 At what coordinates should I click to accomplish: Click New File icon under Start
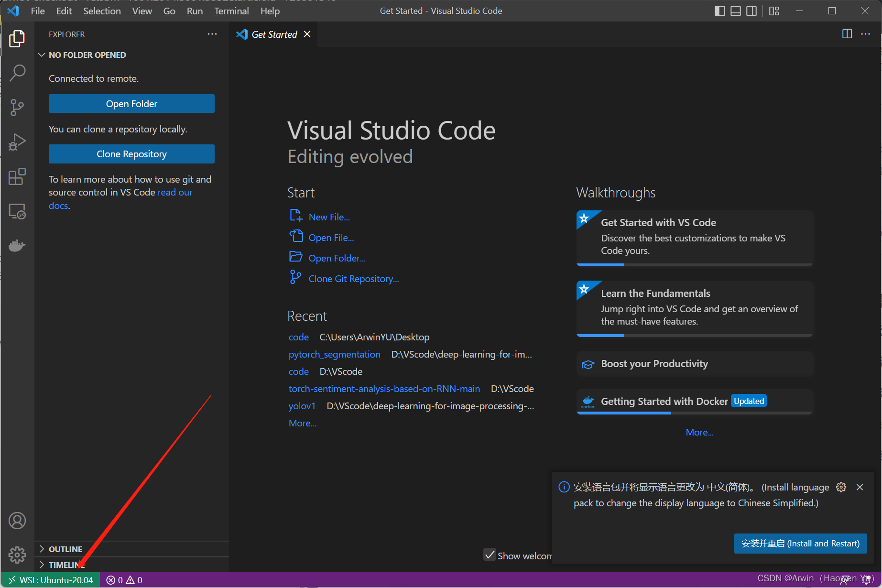pos(296,216)
